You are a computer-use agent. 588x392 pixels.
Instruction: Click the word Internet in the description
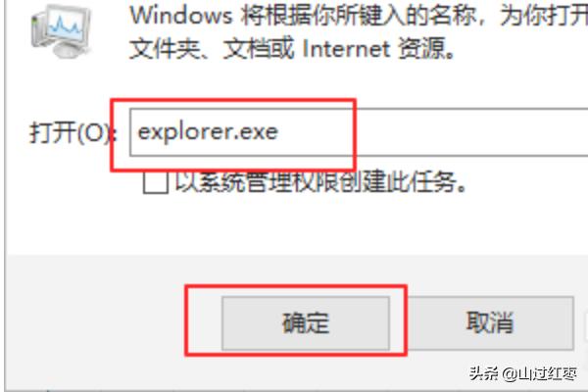[x=346, y=49]
